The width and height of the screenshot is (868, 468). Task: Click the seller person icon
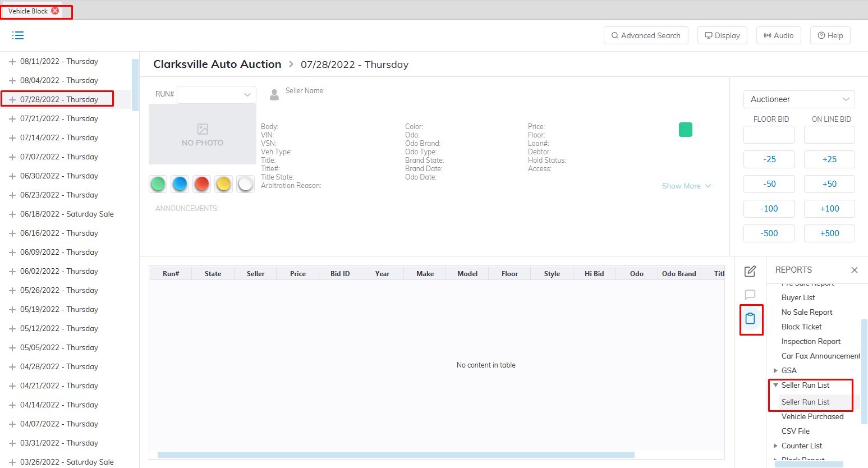[274, 95]
